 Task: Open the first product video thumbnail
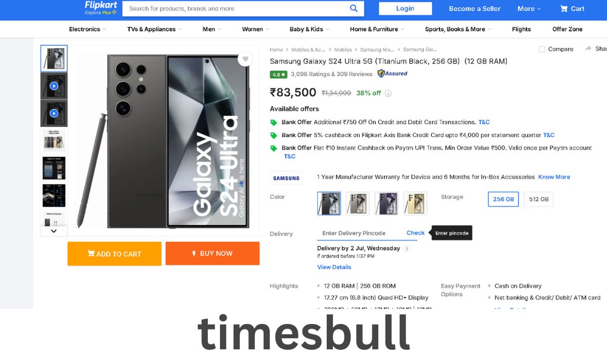point(54,86)
